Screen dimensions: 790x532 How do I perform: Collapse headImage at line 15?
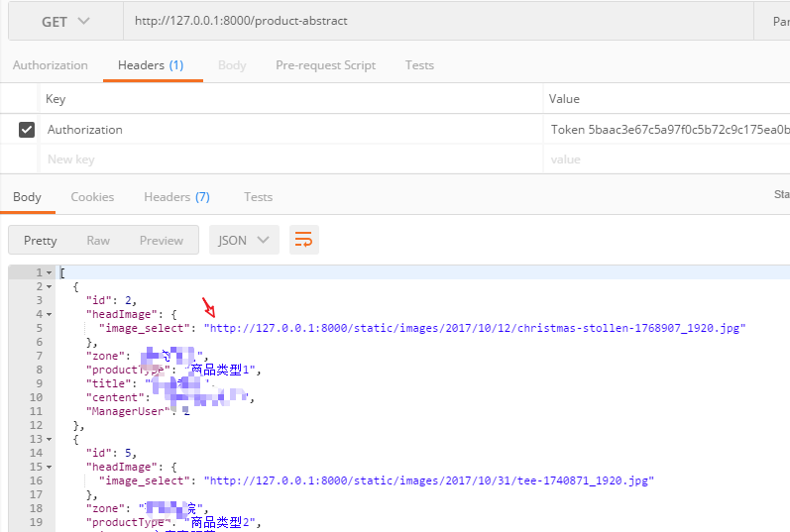pos(49,467)
